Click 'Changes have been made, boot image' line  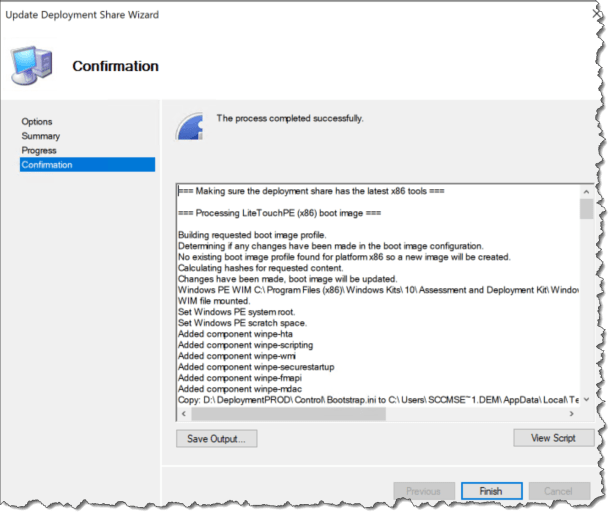click(287, 279)
